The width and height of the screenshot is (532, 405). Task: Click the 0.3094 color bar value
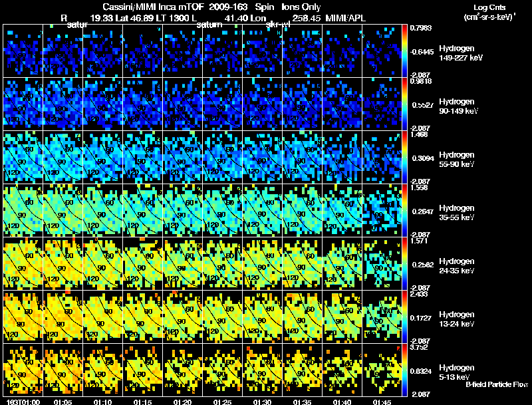(x=423, y=158)
